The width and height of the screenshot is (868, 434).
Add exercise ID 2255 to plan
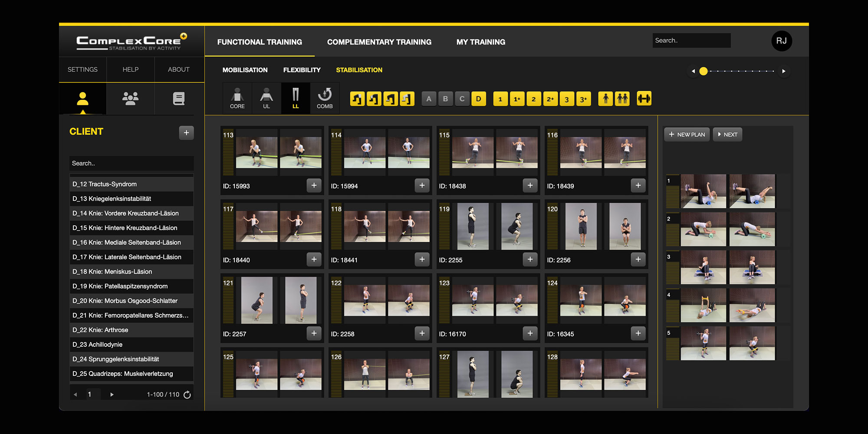pos(530,260)
